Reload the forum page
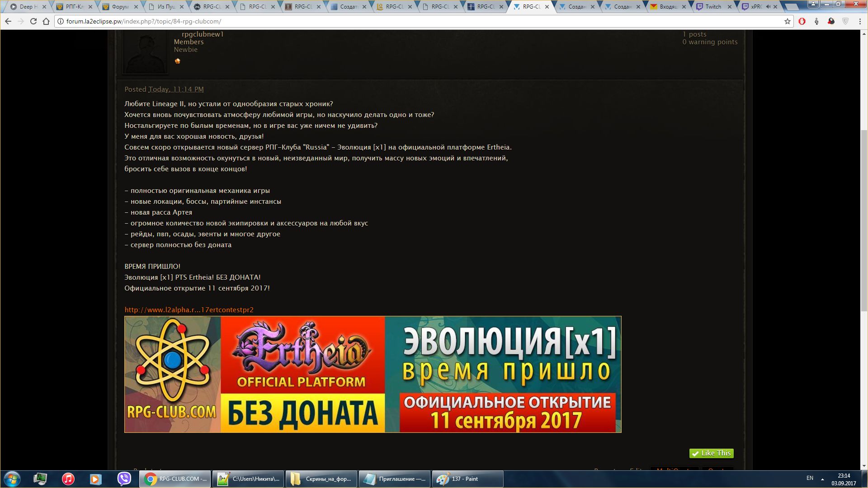 tap(33, 21)
